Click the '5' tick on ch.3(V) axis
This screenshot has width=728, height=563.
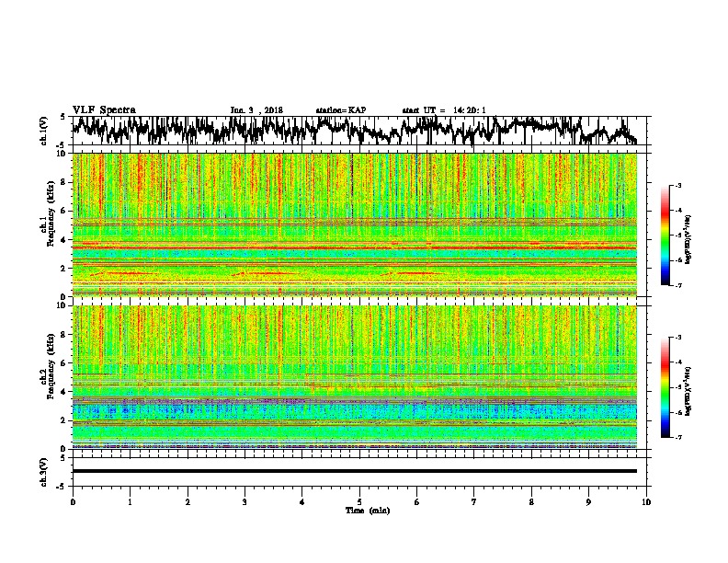click(63, 458)
